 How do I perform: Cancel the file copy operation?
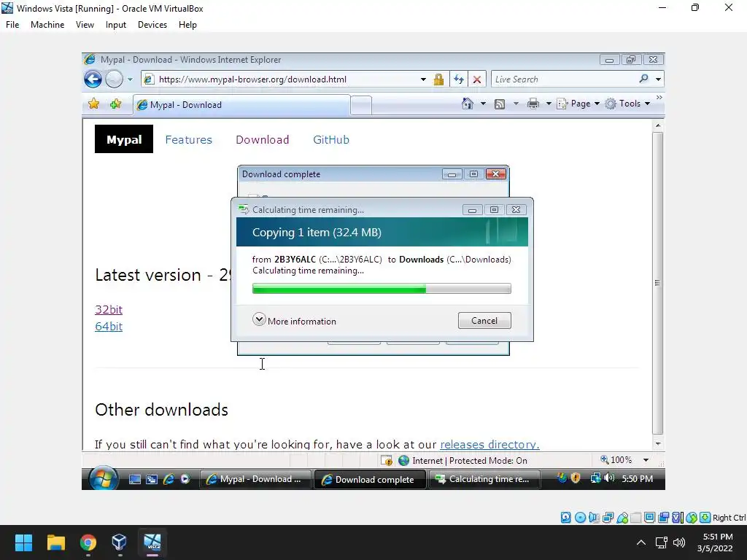point(484,321)
